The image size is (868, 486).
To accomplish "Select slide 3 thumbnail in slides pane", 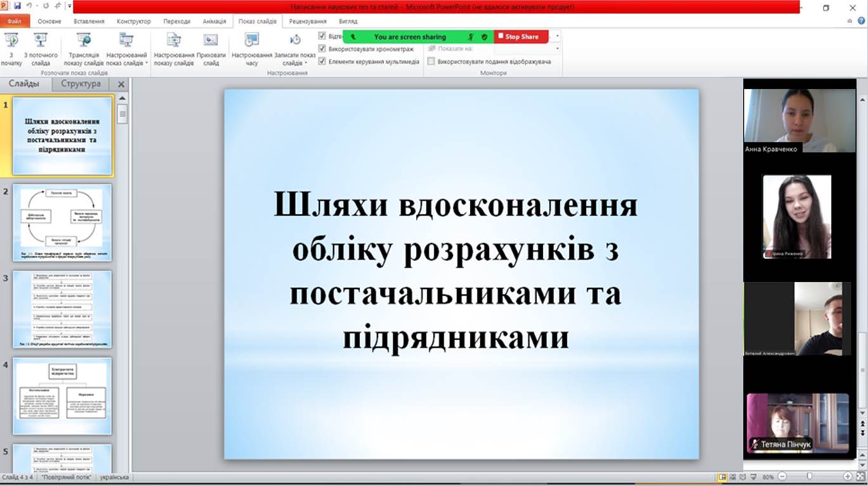I will (62, 309).
